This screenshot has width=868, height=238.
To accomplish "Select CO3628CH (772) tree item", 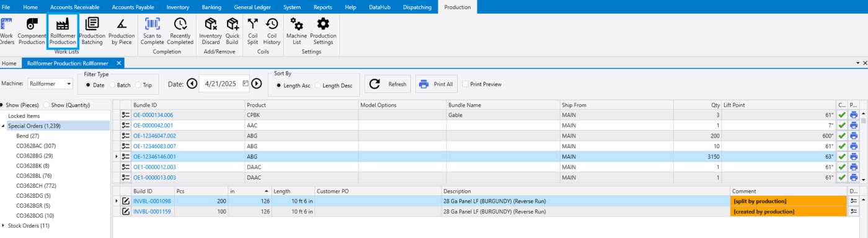I will click(x=37, y=185).
